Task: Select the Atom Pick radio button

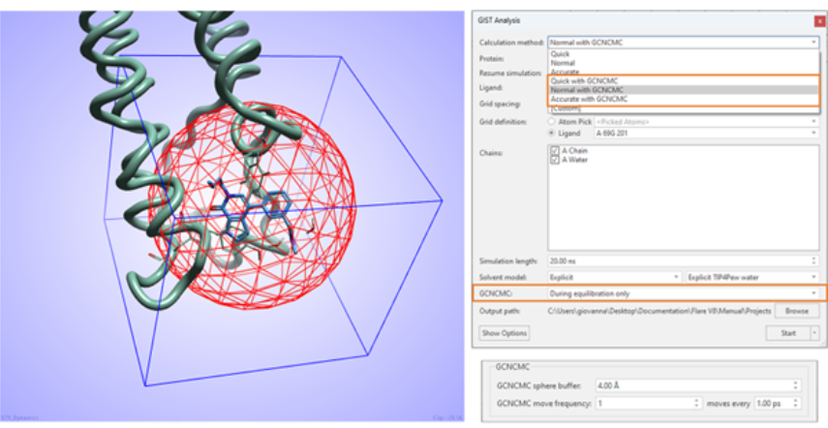Action: pos(553,121)
